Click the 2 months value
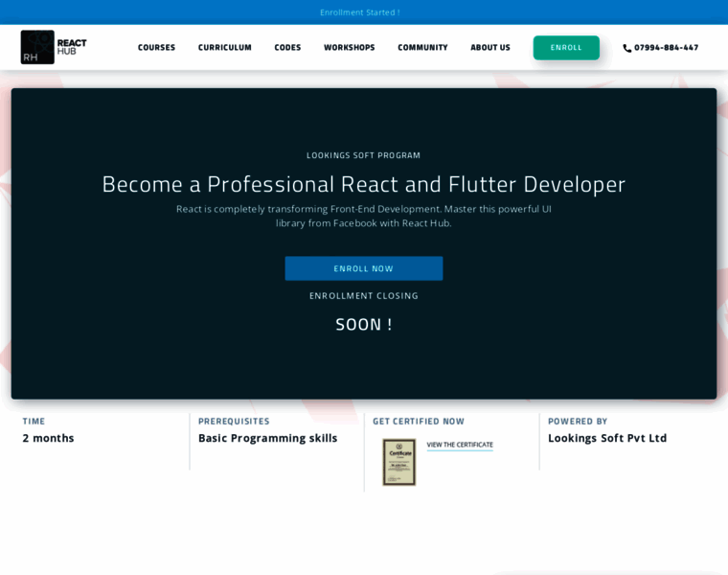Screen dimensions: 728x575 click(x=48, y=438)
